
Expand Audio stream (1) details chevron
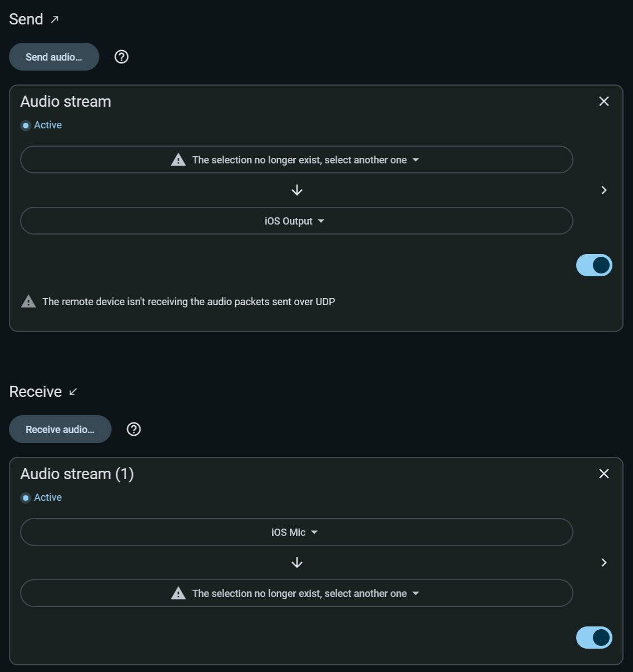(x=604, y=563)
